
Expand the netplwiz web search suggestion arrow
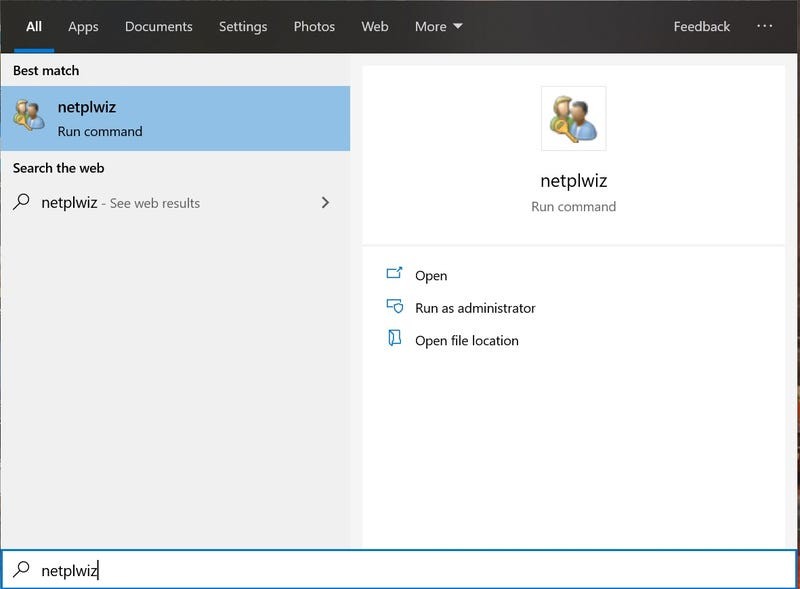323,202
